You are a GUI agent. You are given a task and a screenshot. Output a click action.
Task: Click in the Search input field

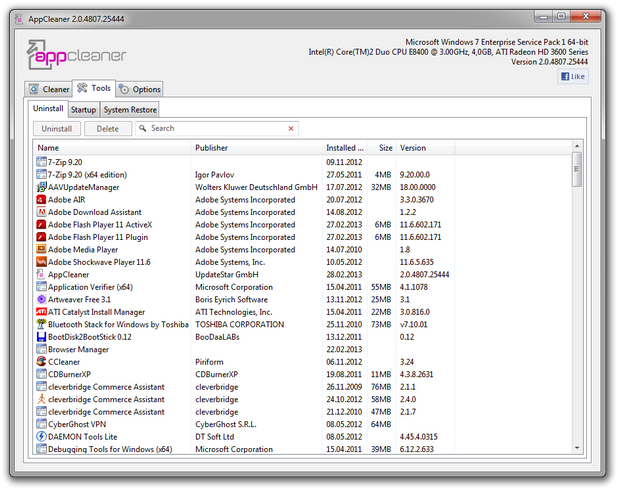point(215,129)
